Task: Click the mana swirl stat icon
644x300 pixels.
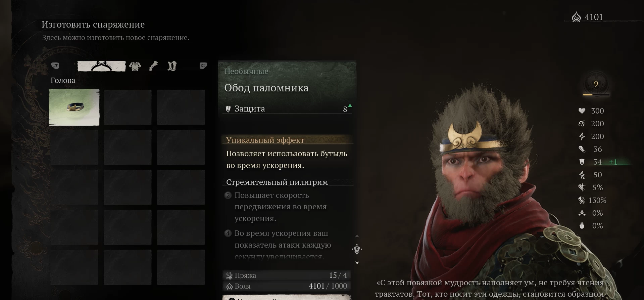Action: (x=582, y=124)
